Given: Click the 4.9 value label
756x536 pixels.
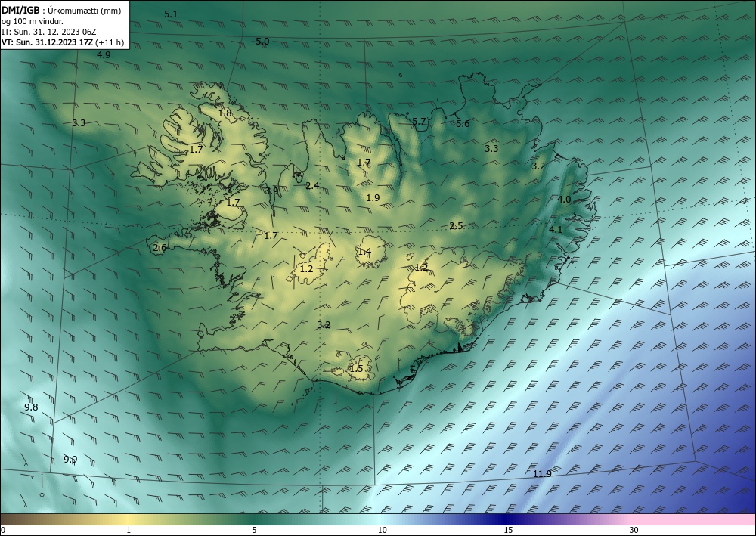Looking at the screenshot, I should tap(104, 55).
